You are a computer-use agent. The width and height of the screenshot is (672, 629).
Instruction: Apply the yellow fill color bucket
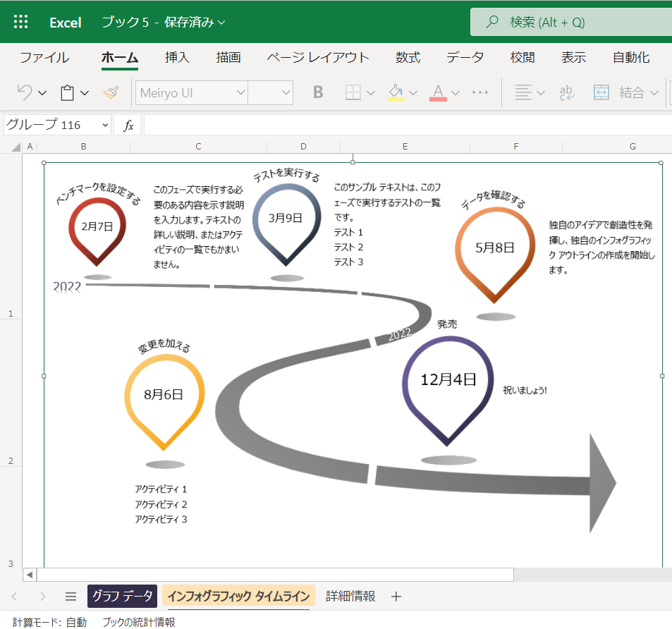coord(396,92)
